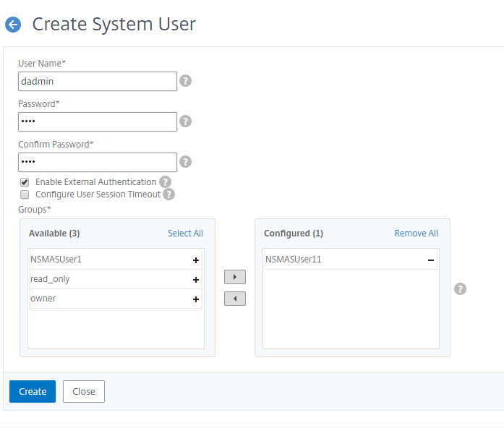Check Configure User Session Timeout checkbox
This screenshot has width=504, height=428.
(25, 194)
